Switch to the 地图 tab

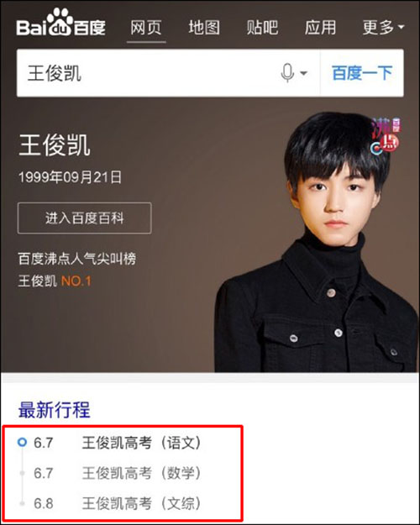(204, 28)
